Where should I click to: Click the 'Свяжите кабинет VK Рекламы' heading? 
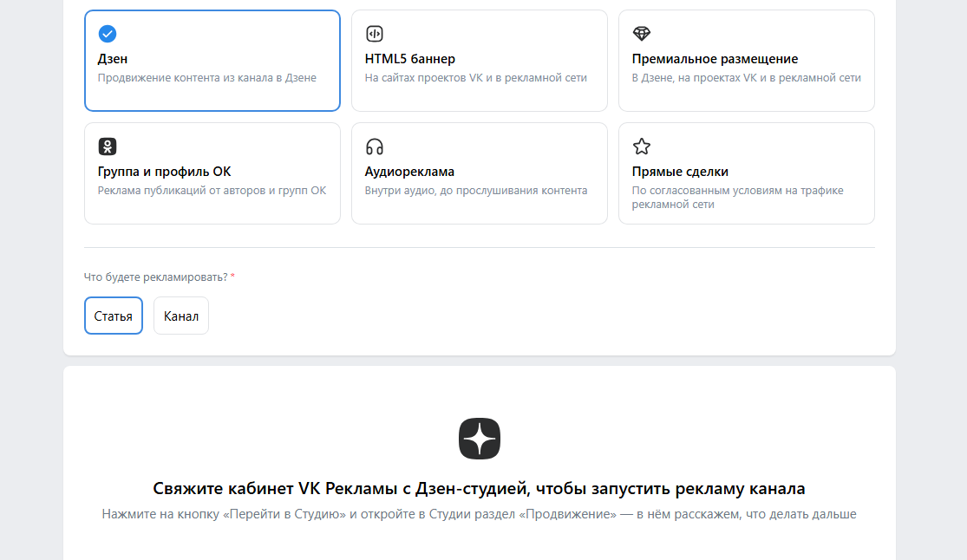480,488
